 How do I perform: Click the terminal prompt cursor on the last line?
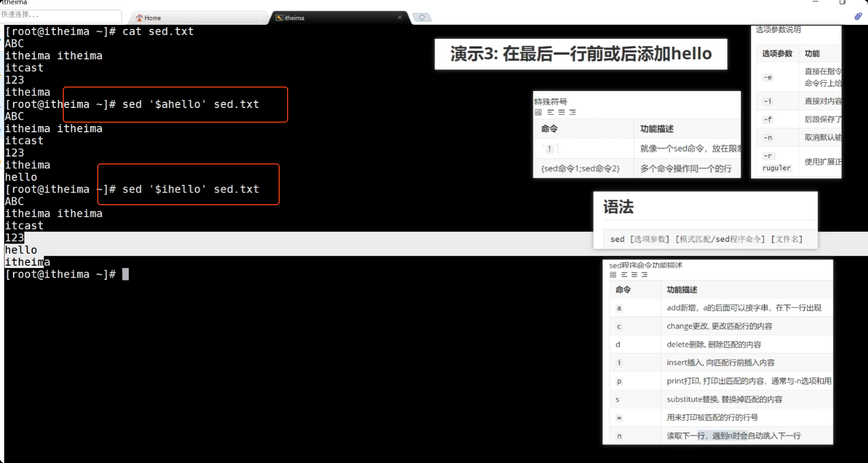coord(125,274)
